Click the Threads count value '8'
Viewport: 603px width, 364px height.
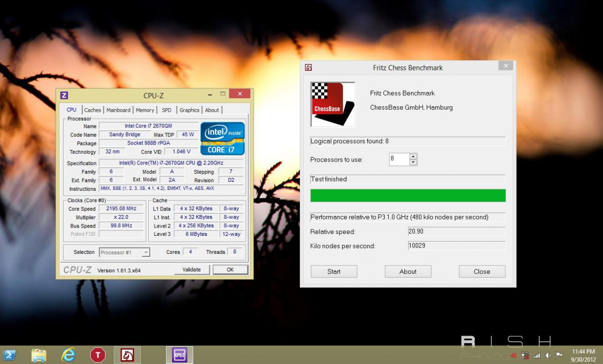click(235, 252)
